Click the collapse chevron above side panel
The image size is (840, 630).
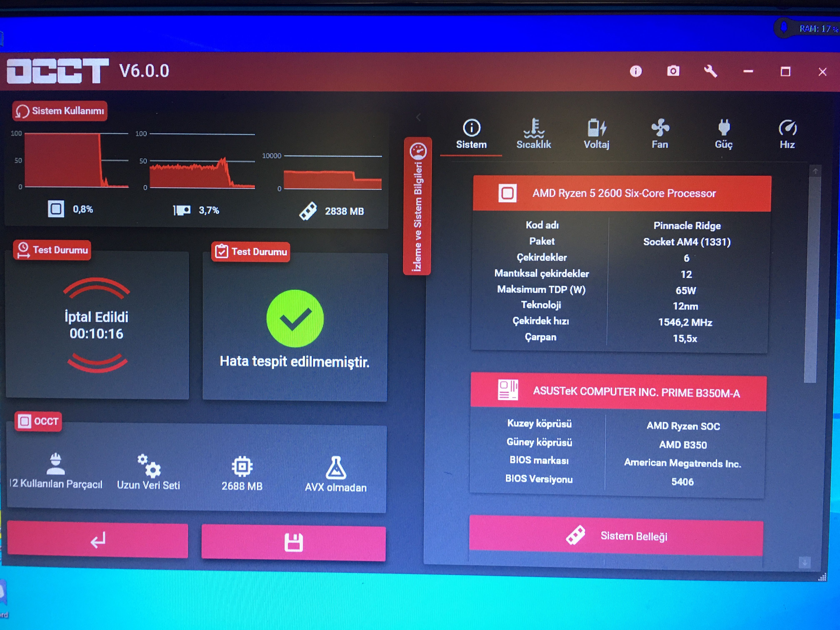(x=418, y=117)
